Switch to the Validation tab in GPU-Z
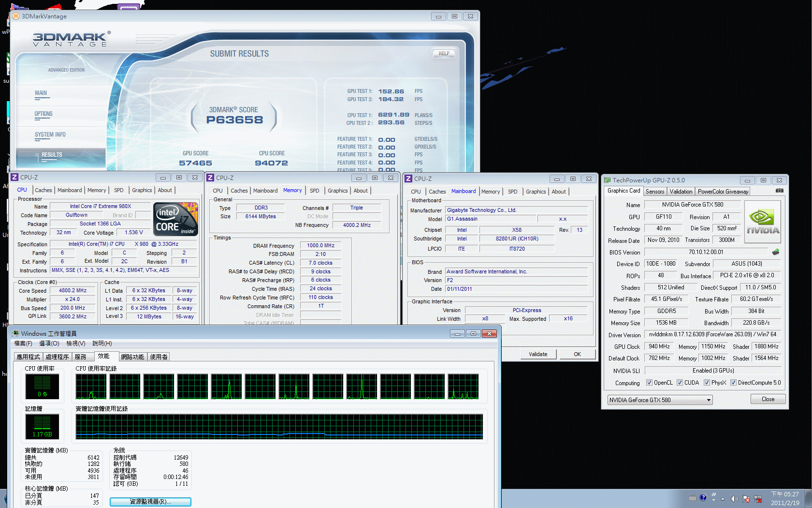This screenshot has height=508, width=812. pos(681,192)
